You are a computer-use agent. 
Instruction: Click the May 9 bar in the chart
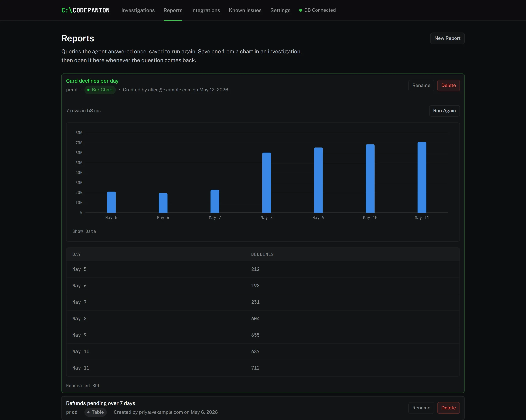coord(318,180)
